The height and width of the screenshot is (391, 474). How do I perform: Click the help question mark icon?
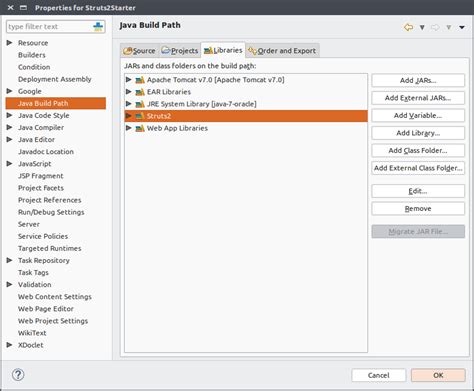18,375
